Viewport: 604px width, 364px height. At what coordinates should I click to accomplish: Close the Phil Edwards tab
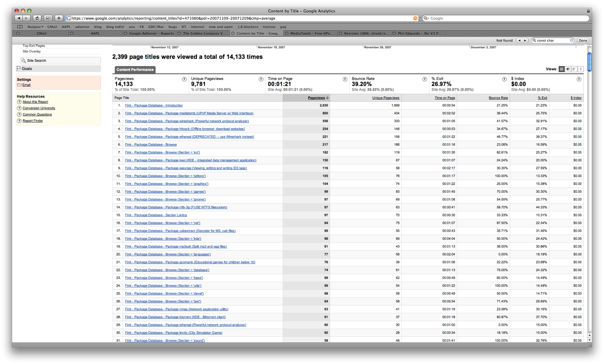(x=394, y=33)
